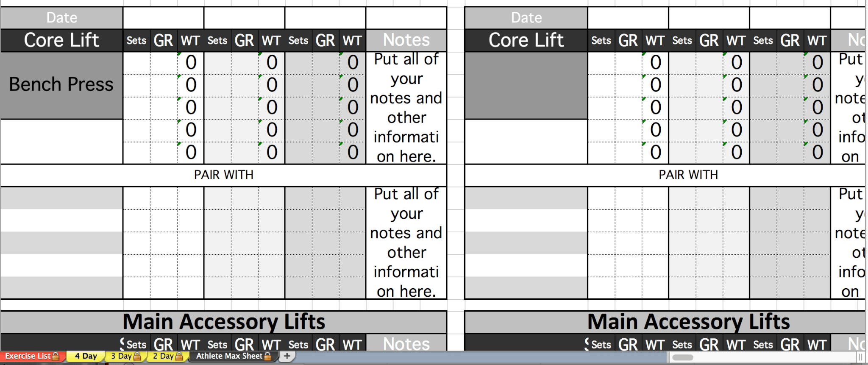The width and height of the screenshot is (868, 365).
Task: Select the right table's Core Lift header
Action: pos(526,41)
